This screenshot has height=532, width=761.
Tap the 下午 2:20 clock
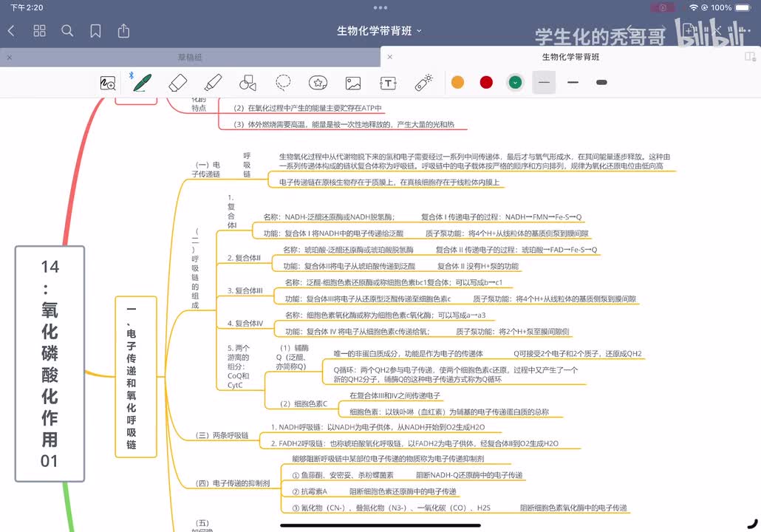27,8
